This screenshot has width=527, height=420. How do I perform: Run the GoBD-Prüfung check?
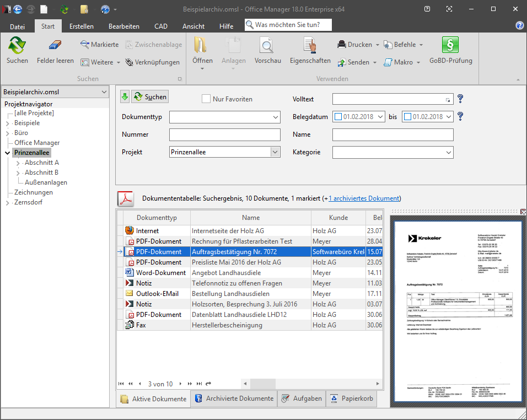[x=450, y=45]
